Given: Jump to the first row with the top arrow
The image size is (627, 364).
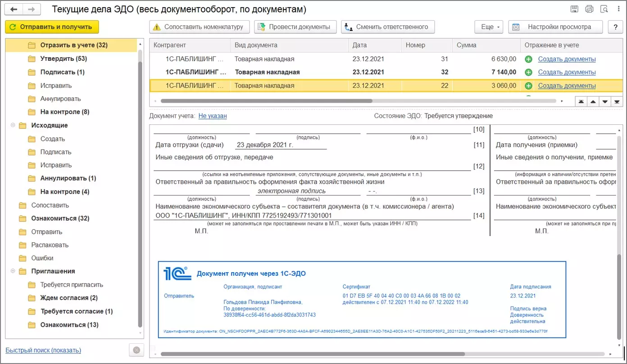Looking at the screenshot, I should [x=581, y=102].
